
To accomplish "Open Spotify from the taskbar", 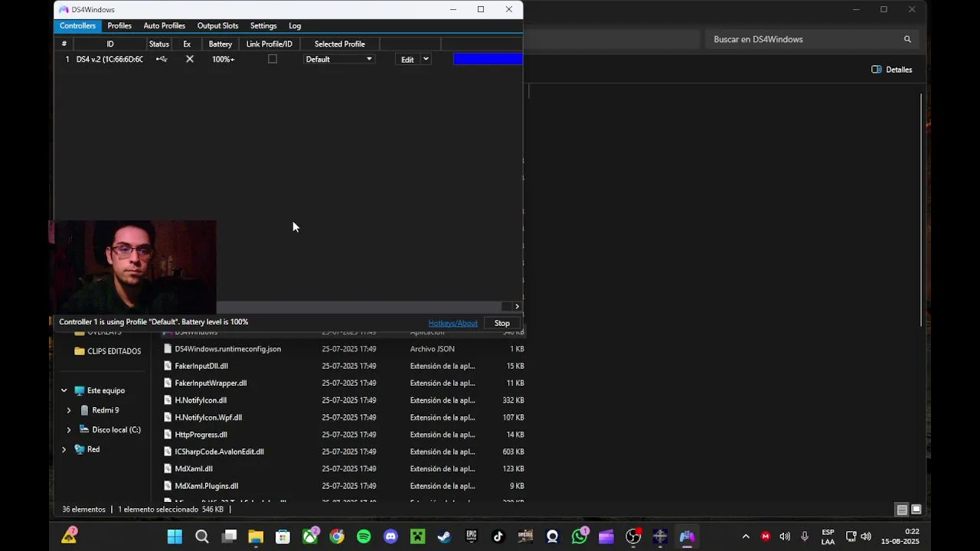I will click(364, 536).
